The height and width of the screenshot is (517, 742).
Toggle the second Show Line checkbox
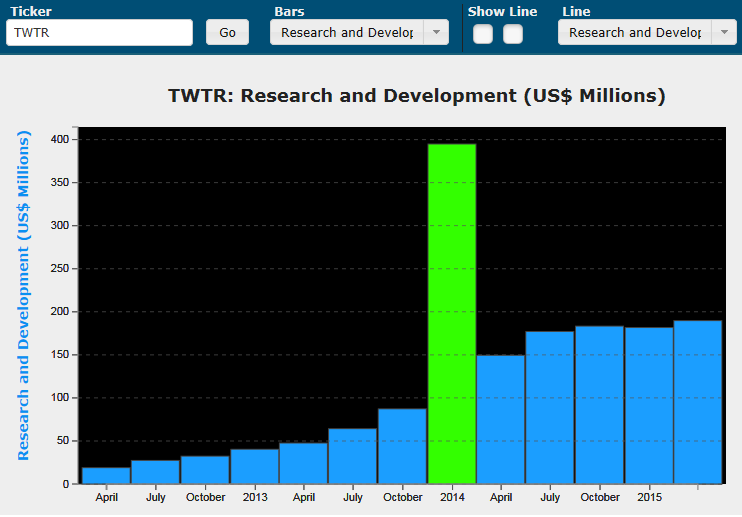(x=513, y=34)
